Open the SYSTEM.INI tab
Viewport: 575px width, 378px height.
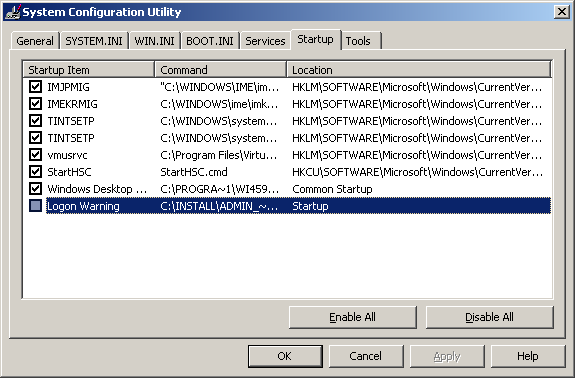94,41
